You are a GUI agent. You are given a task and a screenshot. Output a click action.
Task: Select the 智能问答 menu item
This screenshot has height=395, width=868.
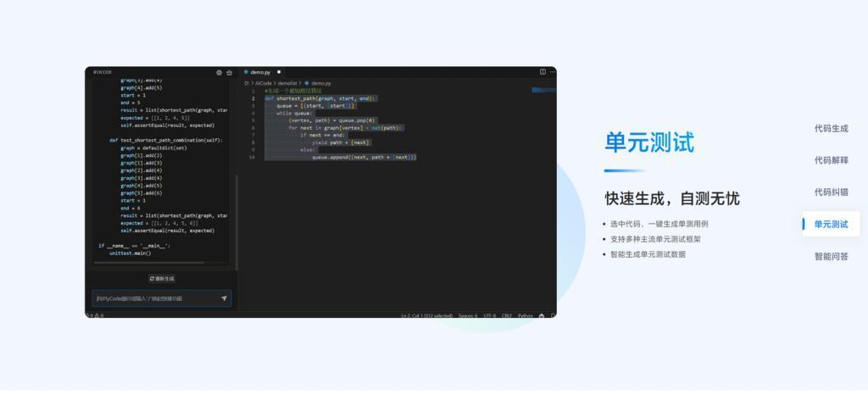pos(831,256)
